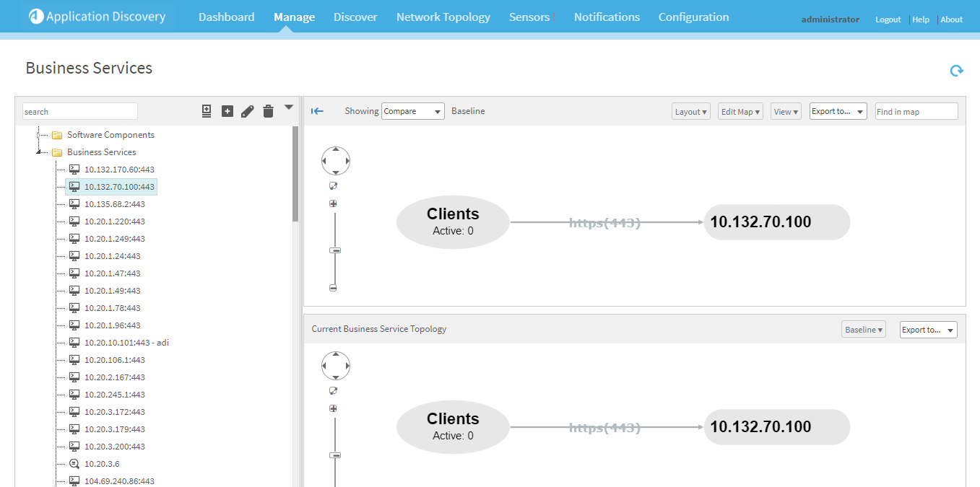Screen dimensions: 980x487
Task: Open the Showing Compare dropdown
Action: [412, 111]
